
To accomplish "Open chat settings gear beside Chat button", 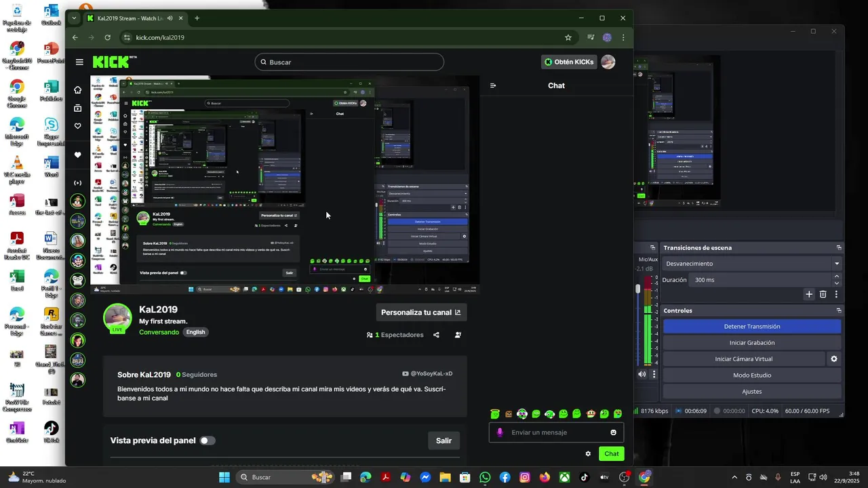I will tap(588, 454).
